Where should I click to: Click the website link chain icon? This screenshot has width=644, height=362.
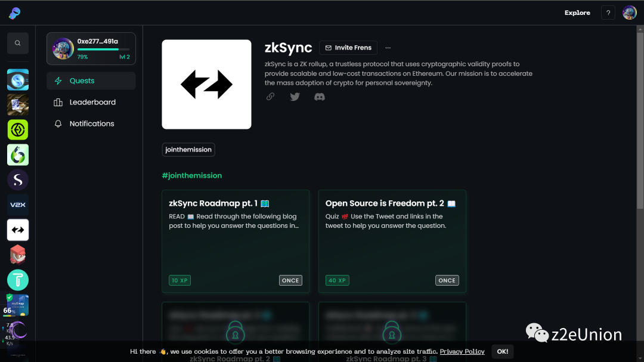click(270, 97)
